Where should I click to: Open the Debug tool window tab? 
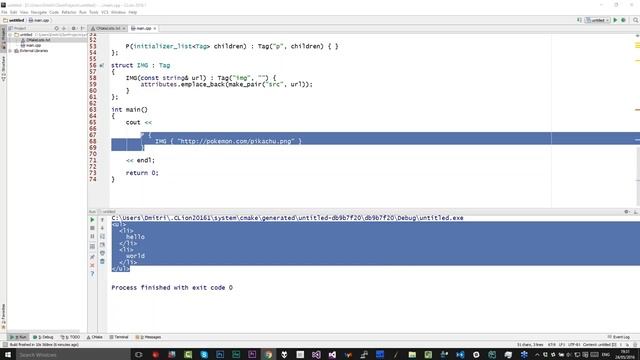43,337
